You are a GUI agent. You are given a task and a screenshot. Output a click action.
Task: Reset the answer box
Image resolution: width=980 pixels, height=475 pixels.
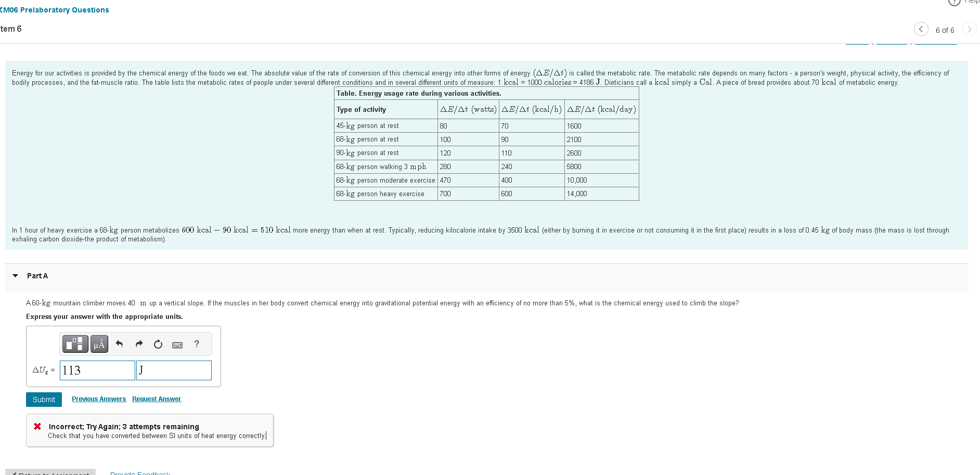[x=158, y=344]
